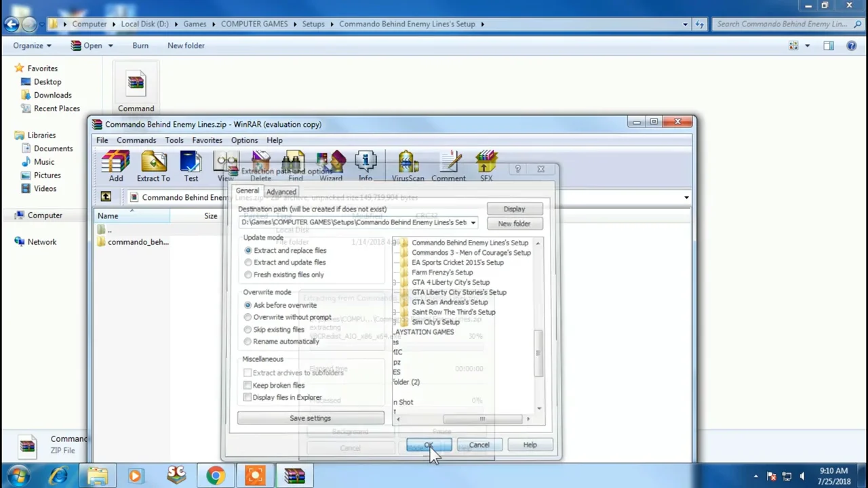Image resolution: width=868 pixels, height=488 pixels.
Task: Open the Tools menu in WinRAR
Action: [x=174, y=140]
